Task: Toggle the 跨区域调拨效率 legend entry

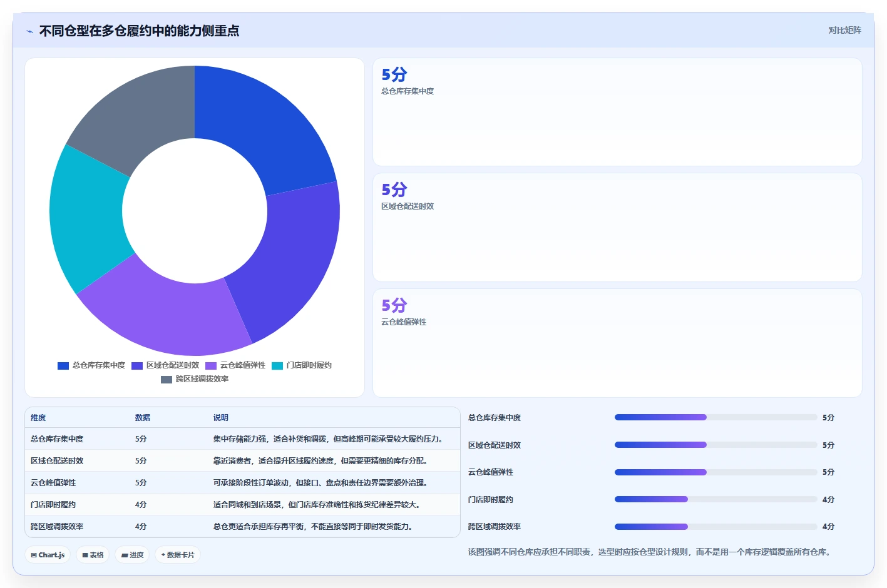Action: [x=195, y=379]
